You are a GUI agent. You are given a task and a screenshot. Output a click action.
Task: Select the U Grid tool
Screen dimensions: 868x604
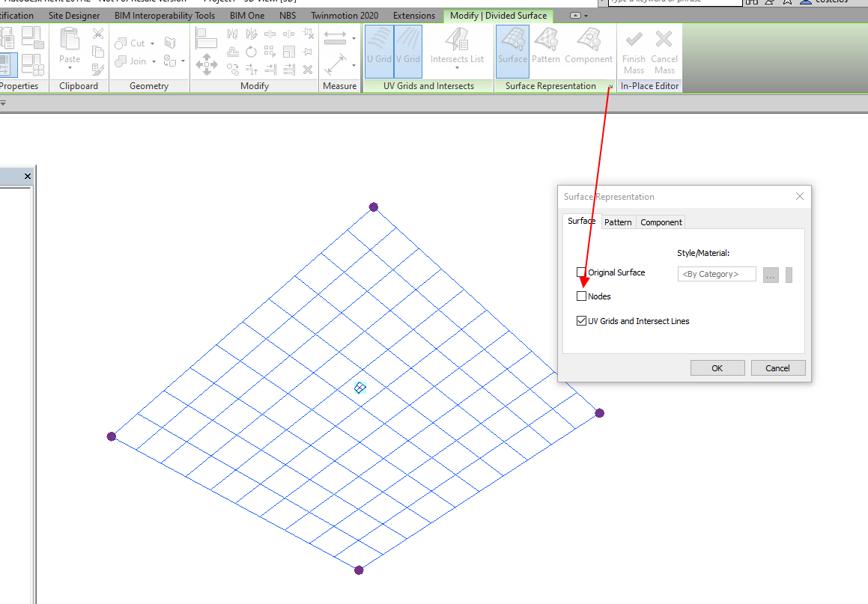pos(377,50)
